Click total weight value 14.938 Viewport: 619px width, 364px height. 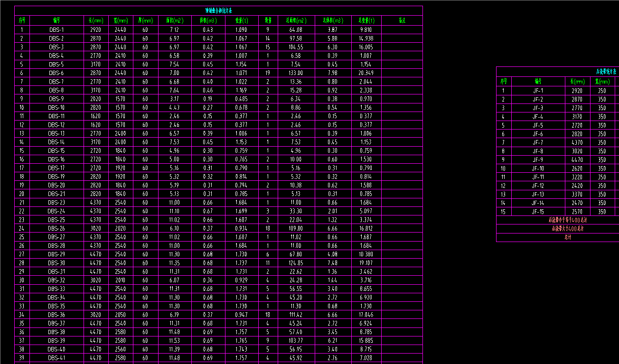click(366, 38)
